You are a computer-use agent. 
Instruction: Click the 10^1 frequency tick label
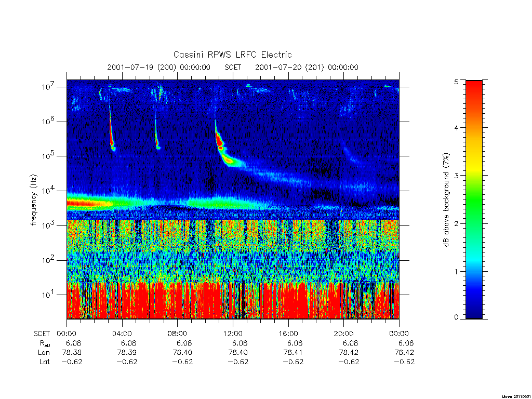coord(49,295)
